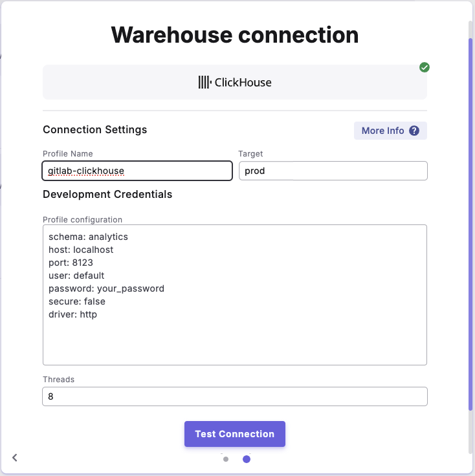
Task: Click the Warehouse connection heading
Action: 234,34
